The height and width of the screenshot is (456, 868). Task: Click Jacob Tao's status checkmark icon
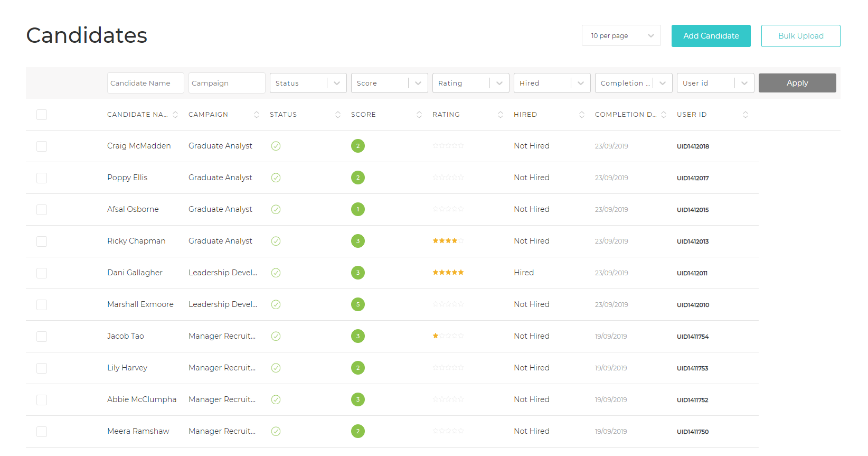pyautogui.click(x=276, y=336)
